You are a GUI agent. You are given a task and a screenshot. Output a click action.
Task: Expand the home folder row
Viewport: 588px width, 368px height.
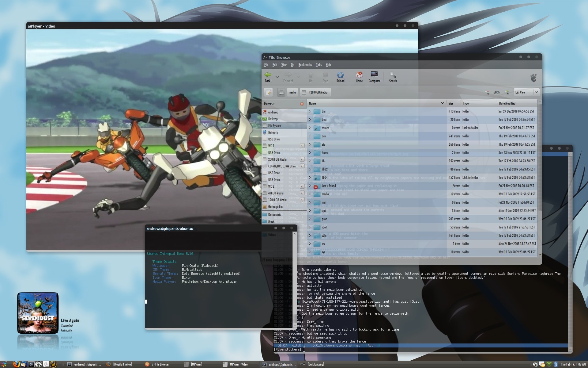tap(310, 153)
